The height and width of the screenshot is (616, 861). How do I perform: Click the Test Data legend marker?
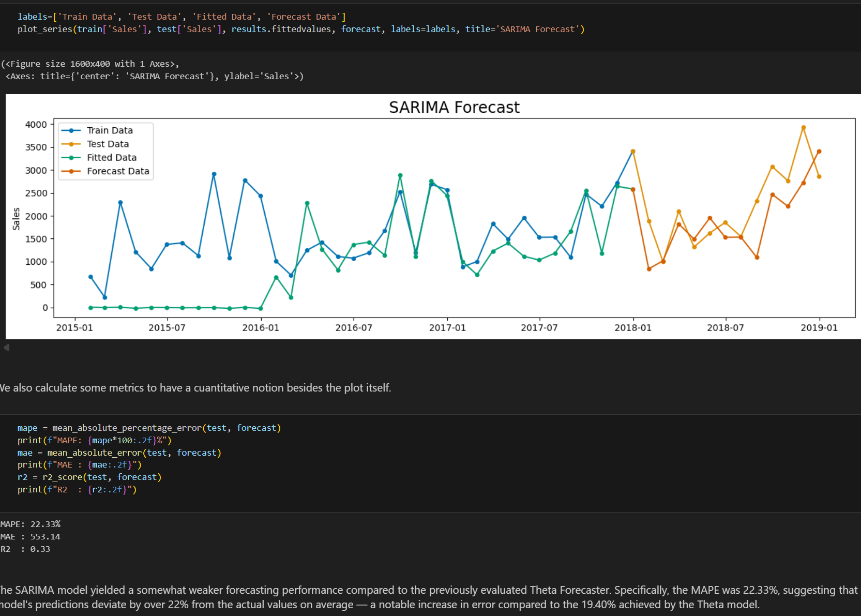(x=71, y=144)
